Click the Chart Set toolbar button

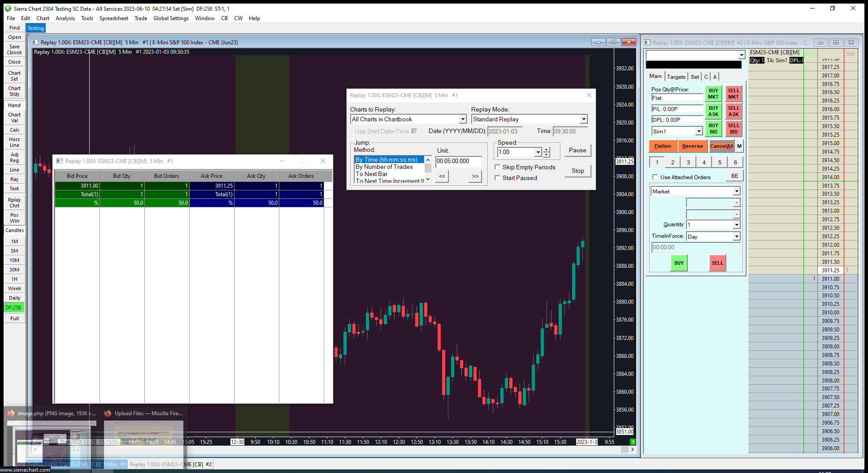point(14,76)
